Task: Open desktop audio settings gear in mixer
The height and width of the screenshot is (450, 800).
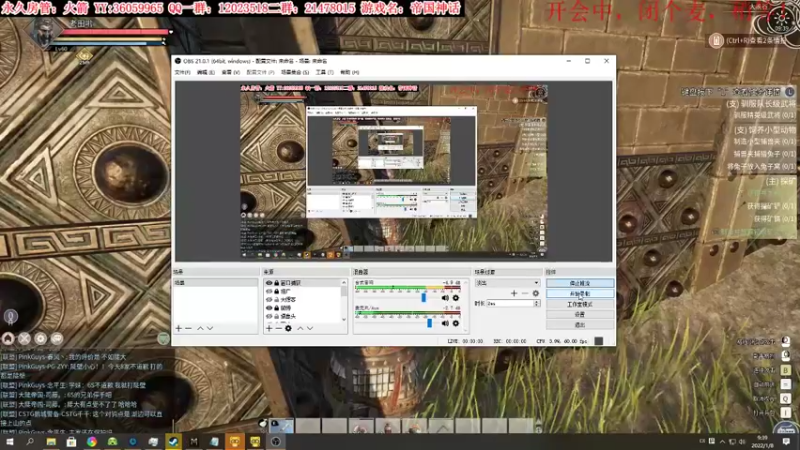Action: [x=456, y=297]
